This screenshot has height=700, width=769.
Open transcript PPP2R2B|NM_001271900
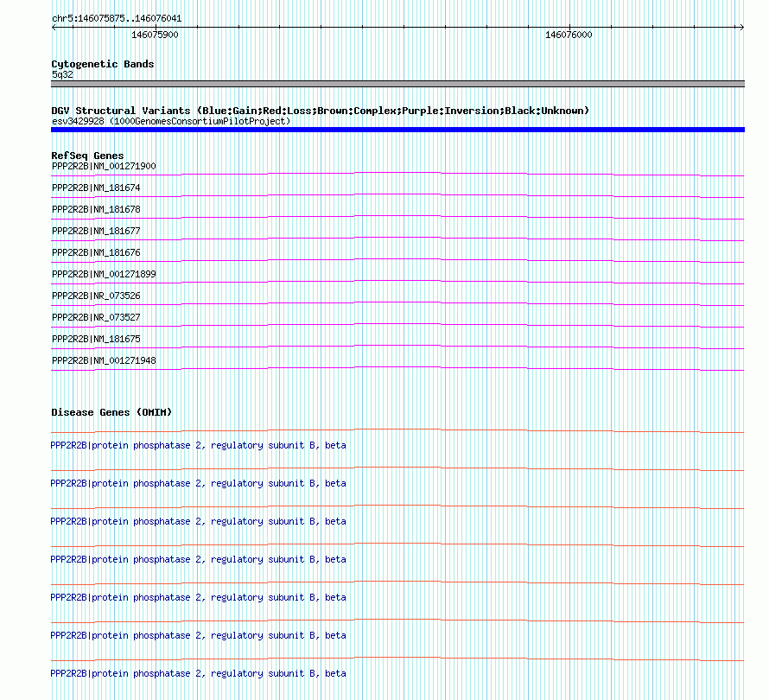tap(104, 166)
